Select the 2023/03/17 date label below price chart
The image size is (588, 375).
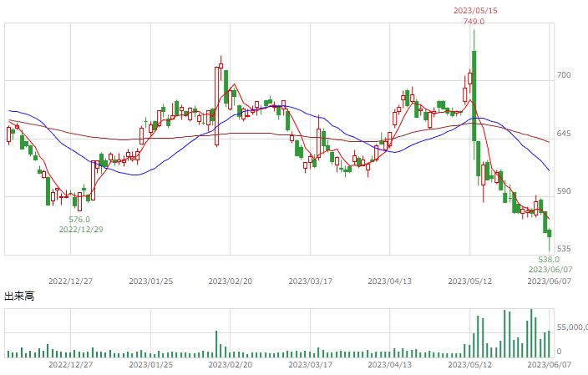[x=311, y=281]
